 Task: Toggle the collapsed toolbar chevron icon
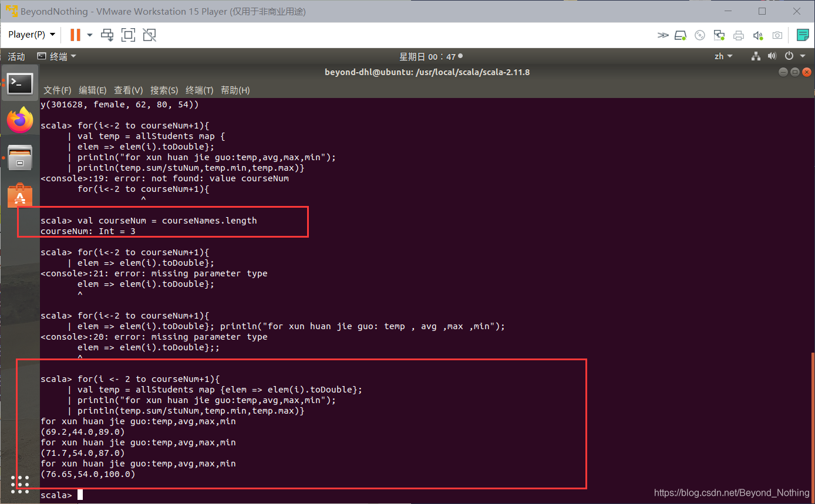click(663, 35)
